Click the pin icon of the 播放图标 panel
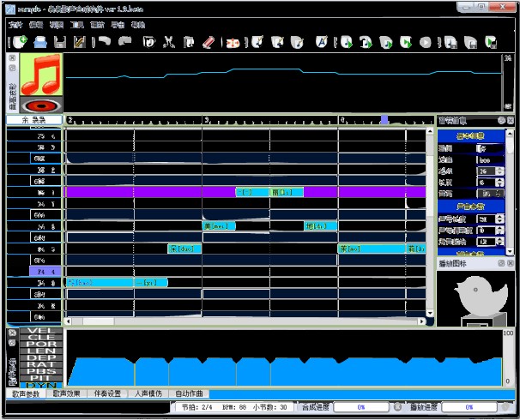The width and height of the screenshot is (520, 420). click(501, 263)
